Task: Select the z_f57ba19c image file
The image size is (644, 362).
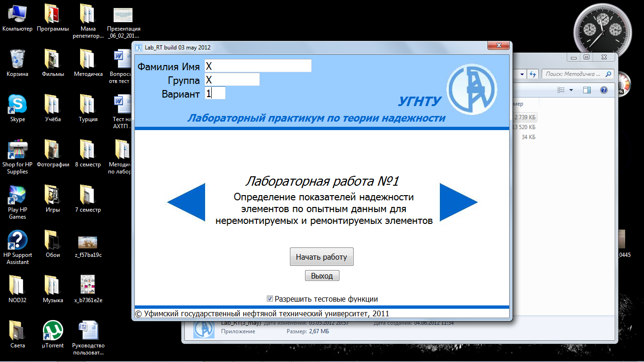Action: 88,247
